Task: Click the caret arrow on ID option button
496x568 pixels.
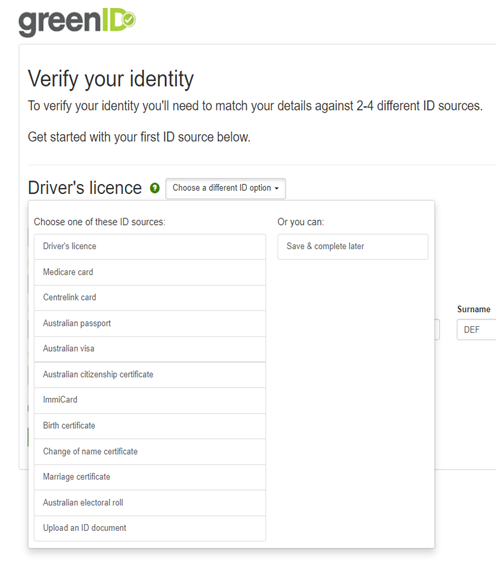Action: [276, 188]
